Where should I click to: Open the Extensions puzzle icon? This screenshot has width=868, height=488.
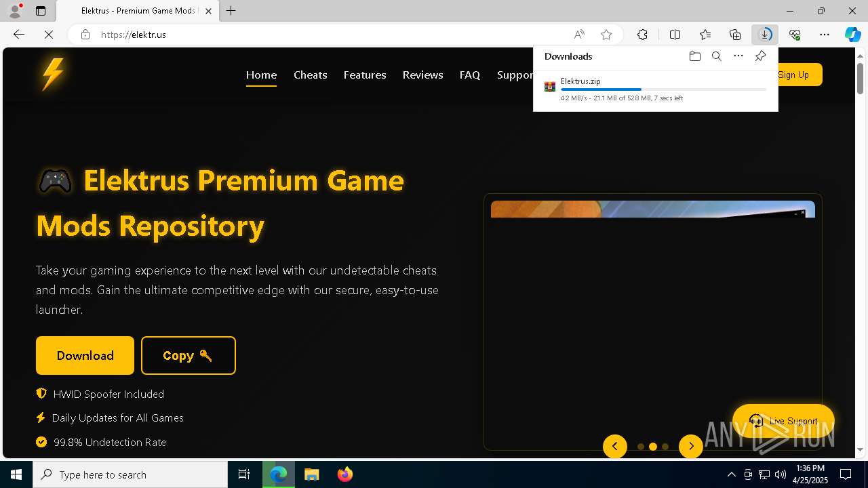[x=642, y=35]
